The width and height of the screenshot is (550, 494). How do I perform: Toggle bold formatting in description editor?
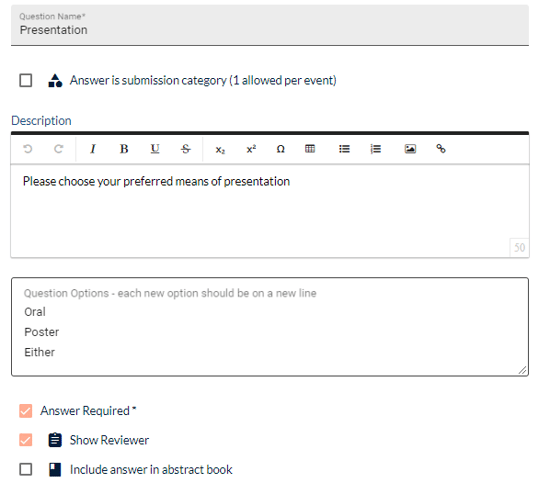tap(124, 149)
